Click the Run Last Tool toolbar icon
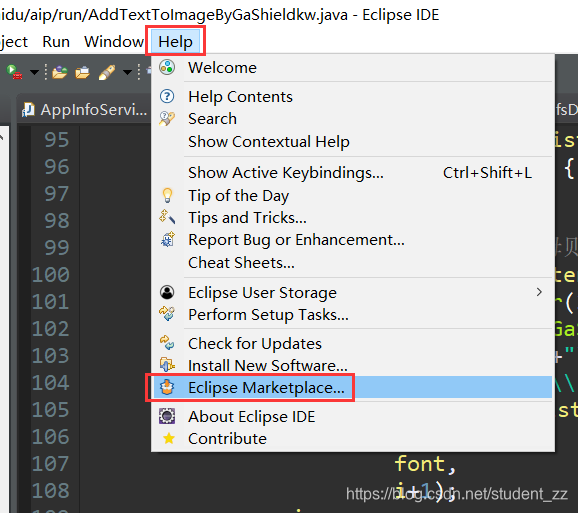578x513 pixels. tap(15, 72)
